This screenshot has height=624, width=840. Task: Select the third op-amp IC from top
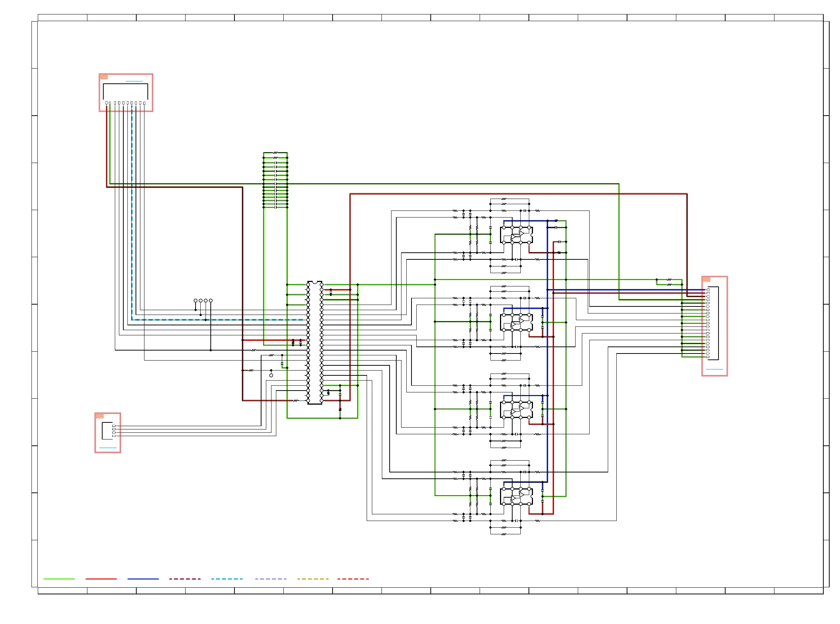[516, 410]
